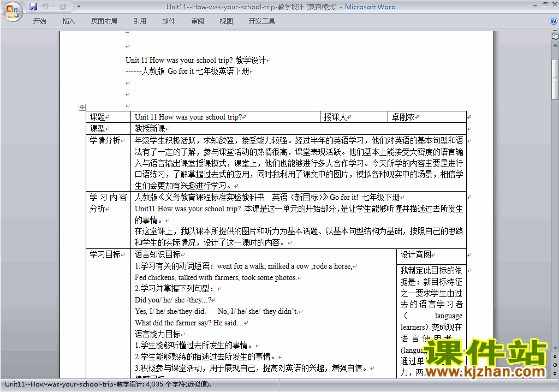Image resolution: width=559 pixels, height=392 pixels.
Task: Click the line starting '人教版《义务教育课程标准实验教科书'
Action: [x=267, y=197]
